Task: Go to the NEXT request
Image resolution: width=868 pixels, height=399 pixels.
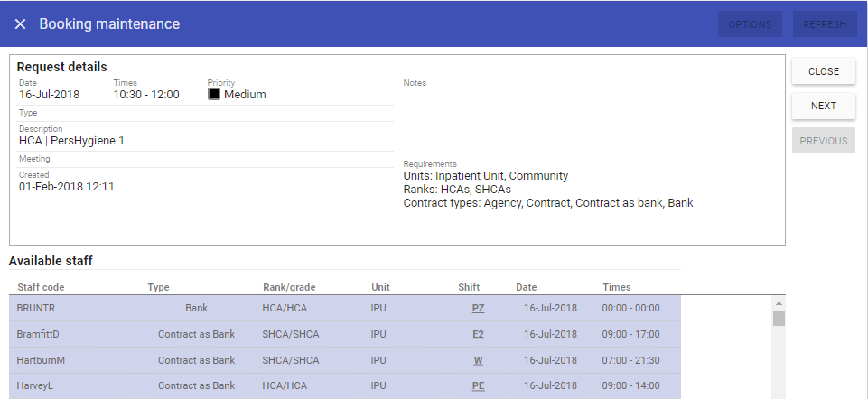Action: 823,106
